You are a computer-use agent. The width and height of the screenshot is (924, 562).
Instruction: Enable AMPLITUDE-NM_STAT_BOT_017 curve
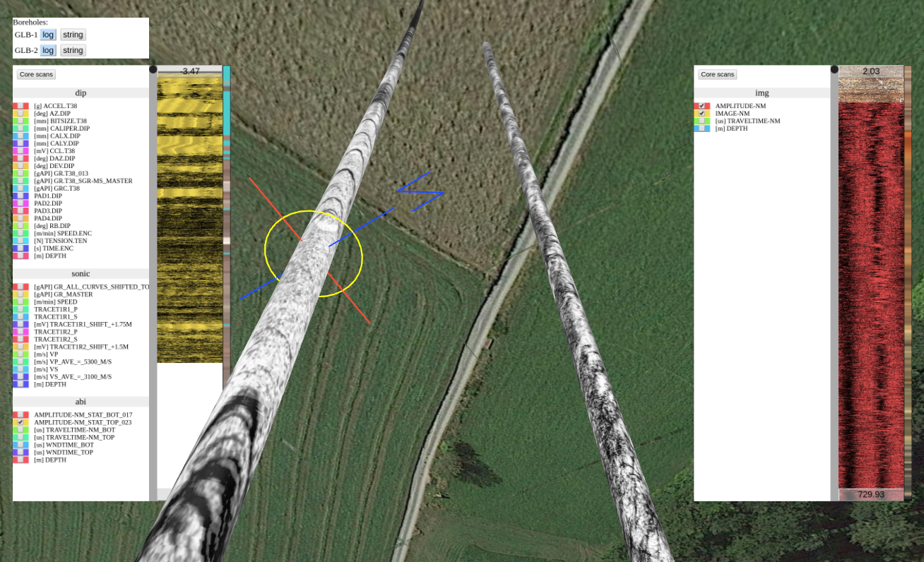tap(21, 414)
